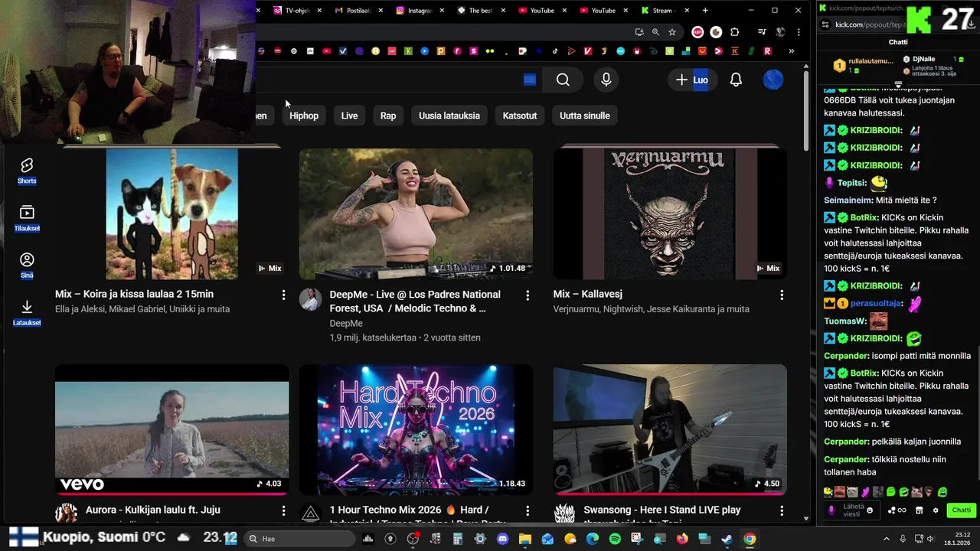Open Lataukset downloads in YouTube sidebar
Screen dimensions: 980x551
pos(27,312)
